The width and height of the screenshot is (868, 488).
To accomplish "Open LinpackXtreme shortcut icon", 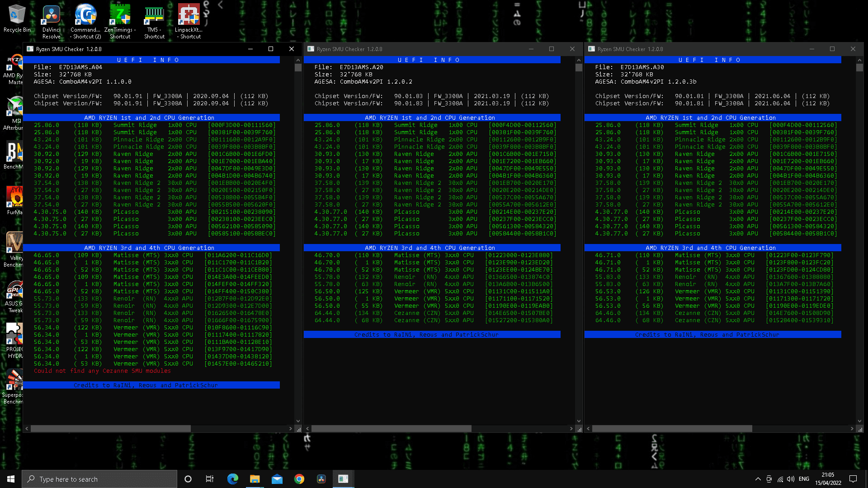I will tap(189, 22).
